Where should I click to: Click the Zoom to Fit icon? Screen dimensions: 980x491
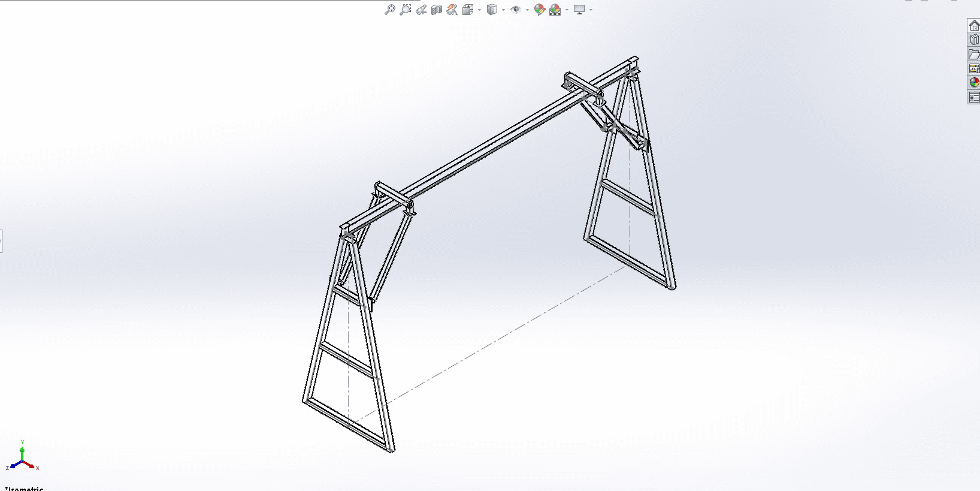(390, 10)
